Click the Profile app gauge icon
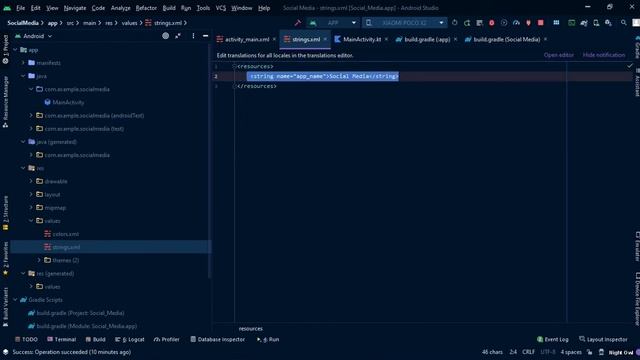 coord(516,23)
